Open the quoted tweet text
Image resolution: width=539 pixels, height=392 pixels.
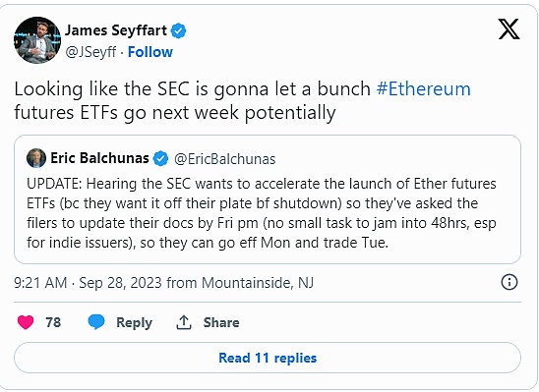coord(262,213)
